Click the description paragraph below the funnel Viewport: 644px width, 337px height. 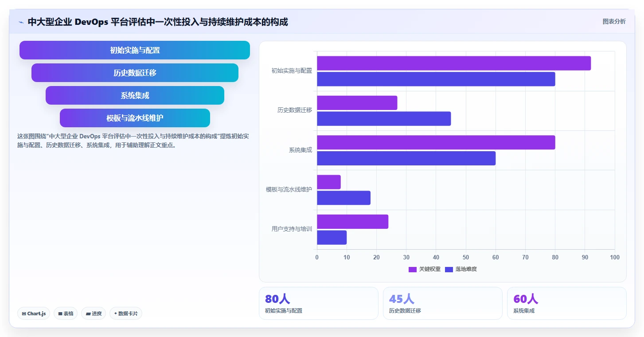tap(133, 141)
